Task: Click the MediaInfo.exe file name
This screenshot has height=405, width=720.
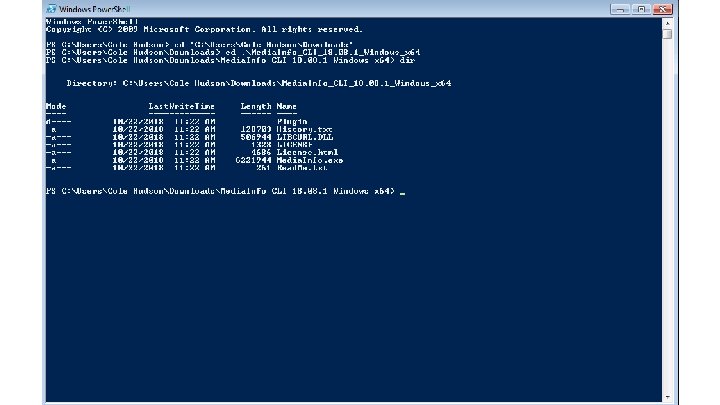Action: [309, 160]
